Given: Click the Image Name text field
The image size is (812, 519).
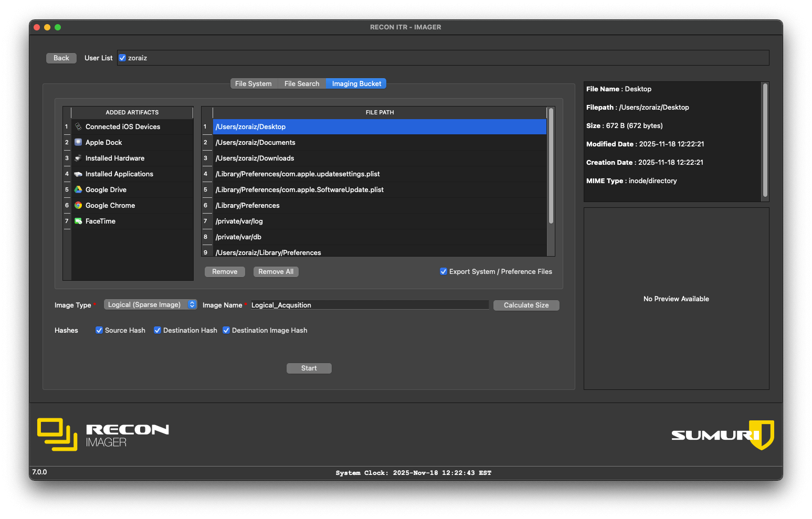Looking at the screenshot, I should coord(370,305).
